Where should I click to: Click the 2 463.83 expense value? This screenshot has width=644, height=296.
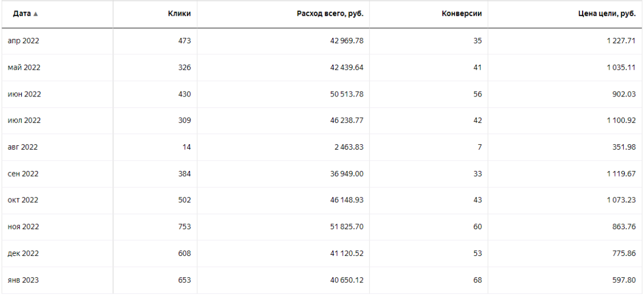pos(346,147)
